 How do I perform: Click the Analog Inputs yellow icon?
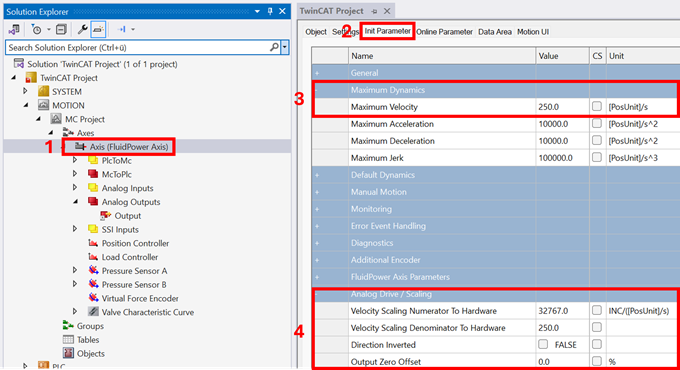coord(93,188)
